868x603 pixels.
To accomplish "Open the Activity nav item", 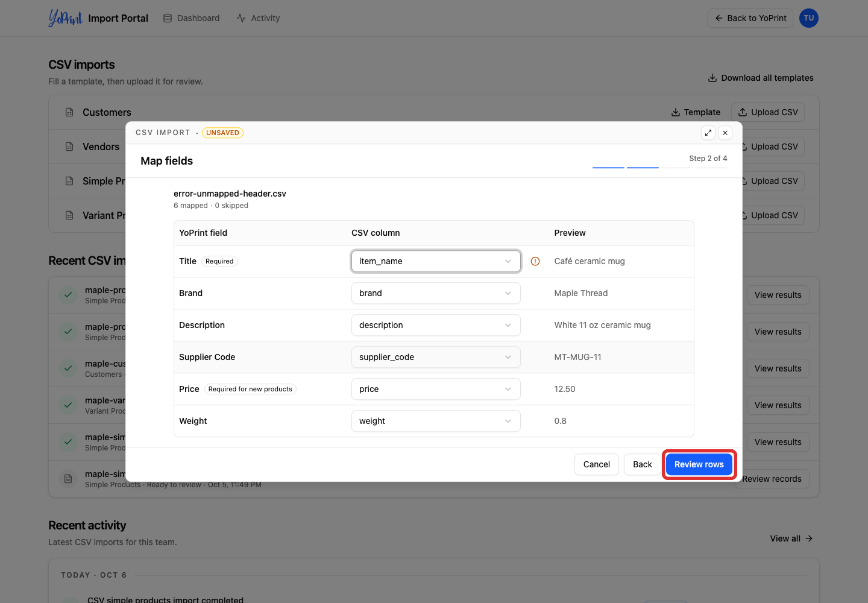I will (x=258, y=18).
